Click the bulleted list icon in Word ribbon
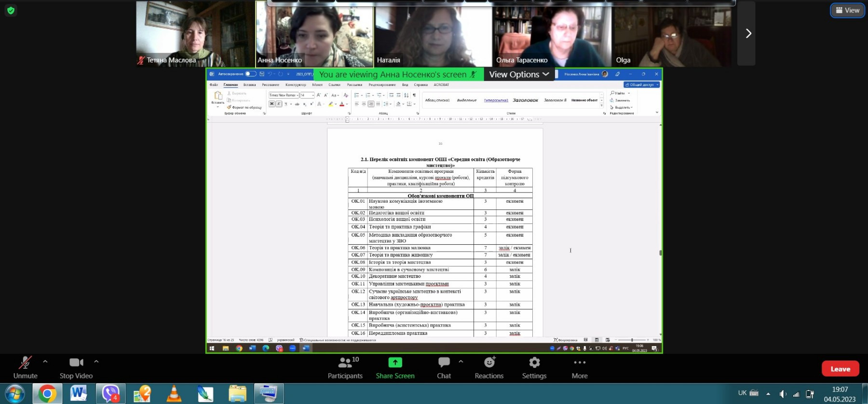The image size is (868, 404). click(x=357, y=95)
